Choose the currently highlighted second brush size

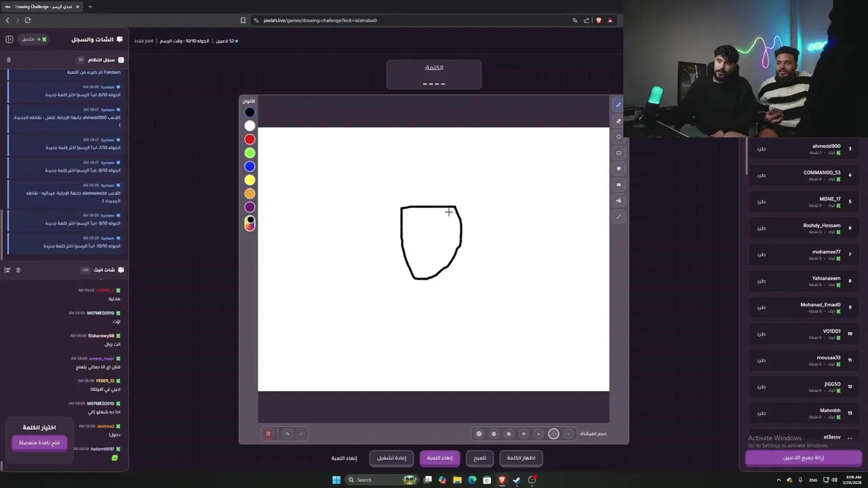(x=553, y=434)
